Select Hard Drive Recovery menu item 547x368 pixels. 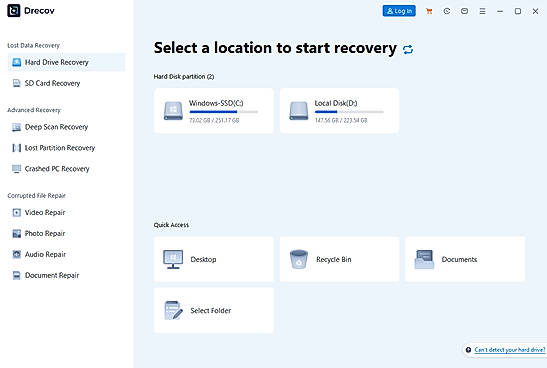tap(66, 62)
